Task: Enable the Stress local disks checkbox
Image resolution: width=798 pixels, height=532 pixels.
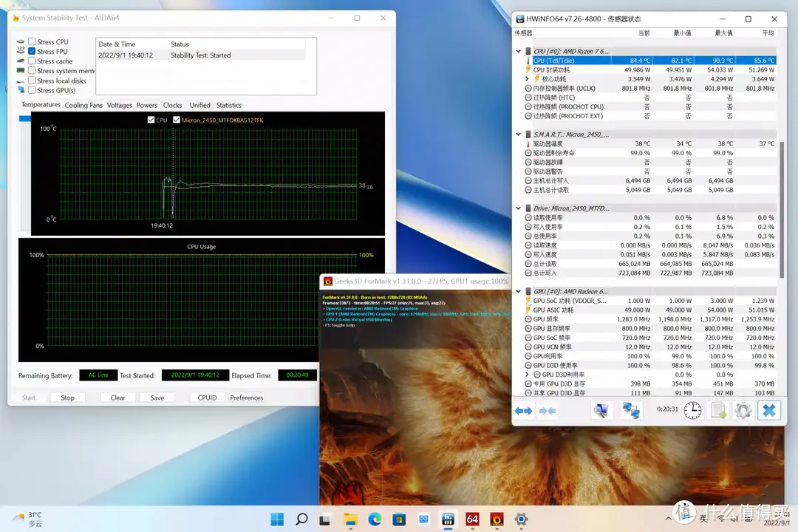Action: click(32, 81)
